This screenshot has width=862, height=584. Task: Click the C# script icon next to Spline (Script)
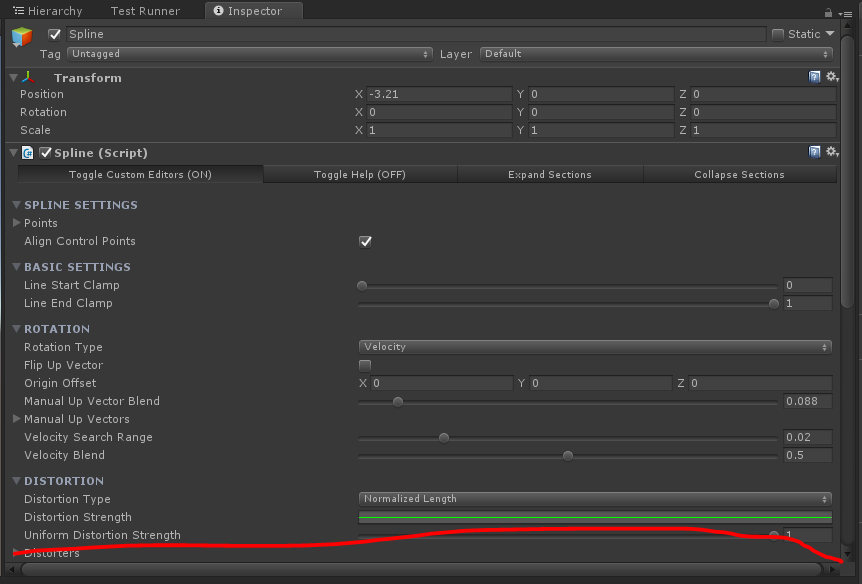(x=25, y=152)
